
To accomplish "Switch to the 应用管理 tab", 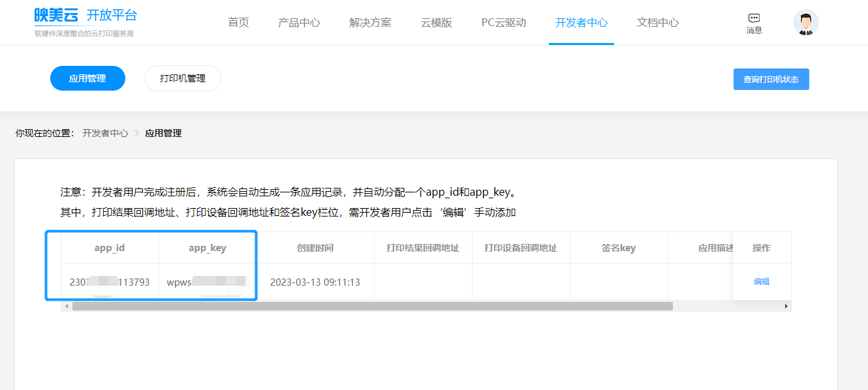I will pos(87,78).
